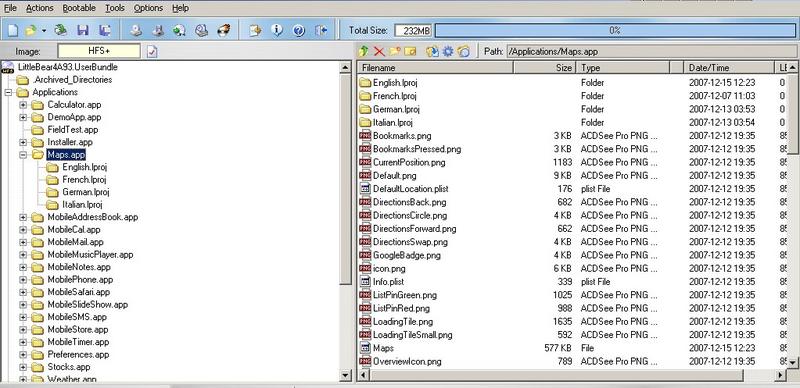
Task: Sort file list by Filename column
Action: [x=436, y=68]
